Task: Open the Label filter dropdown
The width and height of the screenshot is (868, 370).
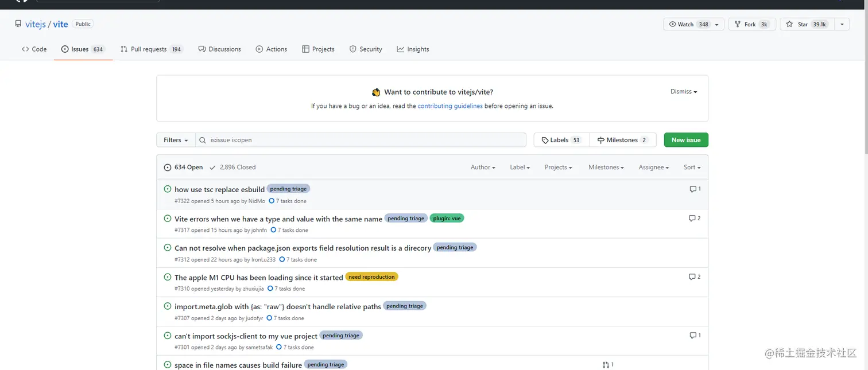Action: [x=520, y=168]
